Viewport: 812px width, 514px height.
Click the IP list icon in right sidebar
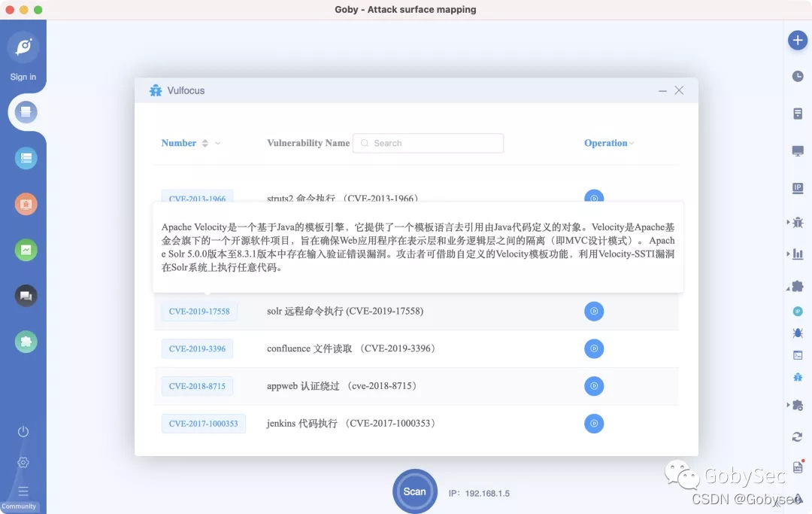798,187
